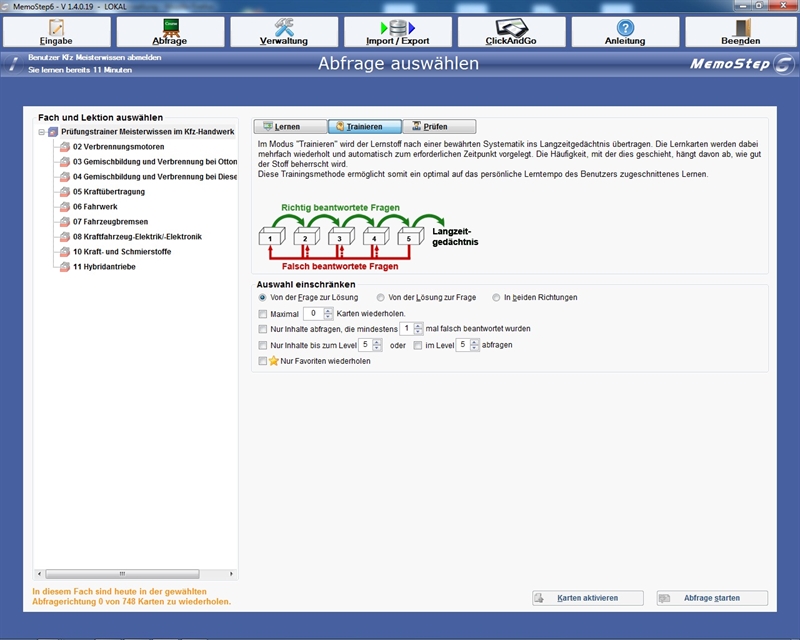Open the ClickAndGo tablet icon

[512, 27]
